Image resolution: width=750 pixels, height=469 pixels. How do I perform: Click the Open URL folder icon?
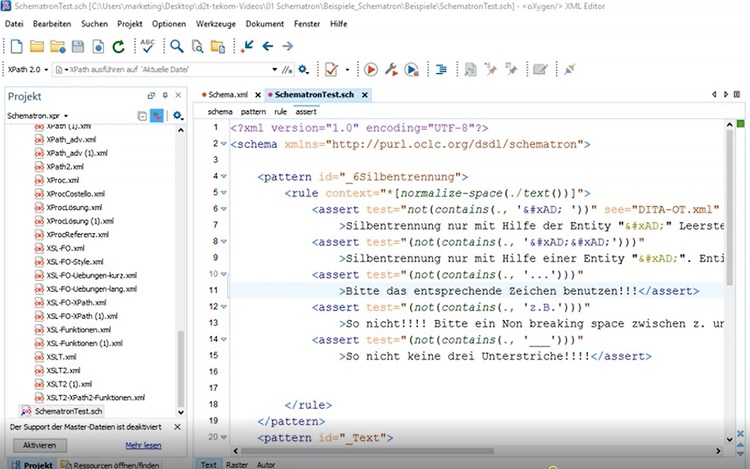57,46
